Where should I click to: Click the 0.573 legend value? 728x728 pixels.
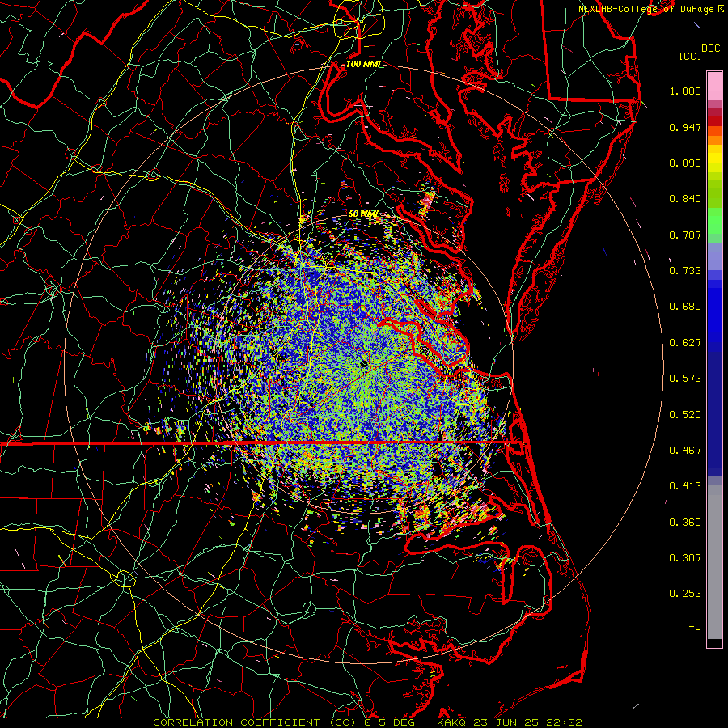(x=685, y=379)
